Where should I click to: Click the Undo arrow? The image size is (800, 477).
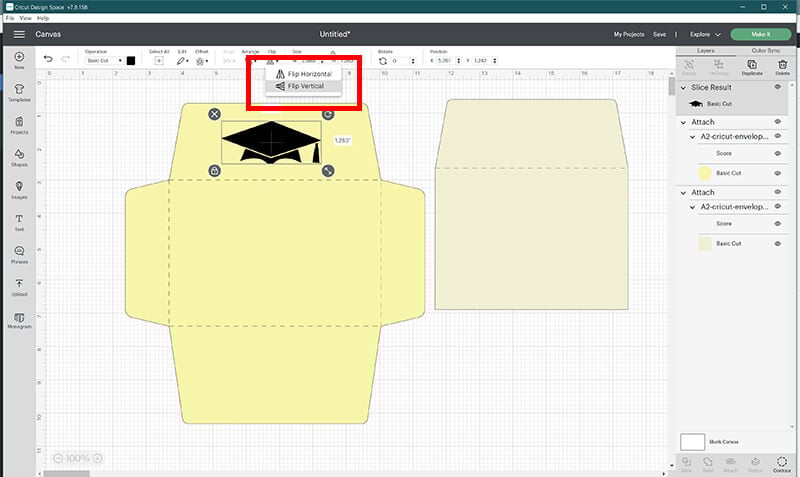click(48, 60)
